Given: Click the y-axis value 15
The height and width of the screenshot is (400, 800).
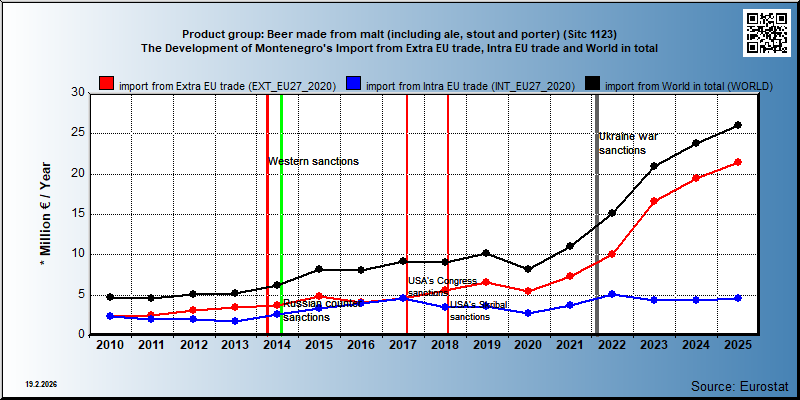Looking at the screenshot, I should [x=78, y=214].
